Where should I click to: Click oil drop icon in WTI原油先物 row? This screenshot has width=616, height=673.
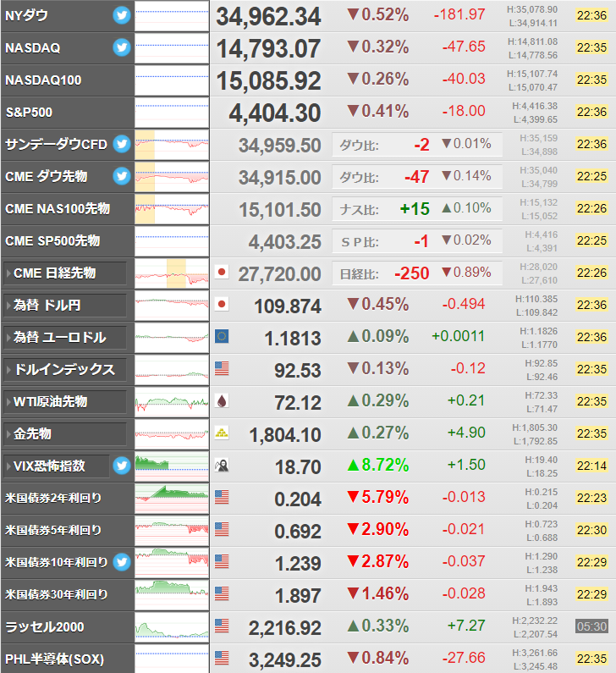coord(222,401)
